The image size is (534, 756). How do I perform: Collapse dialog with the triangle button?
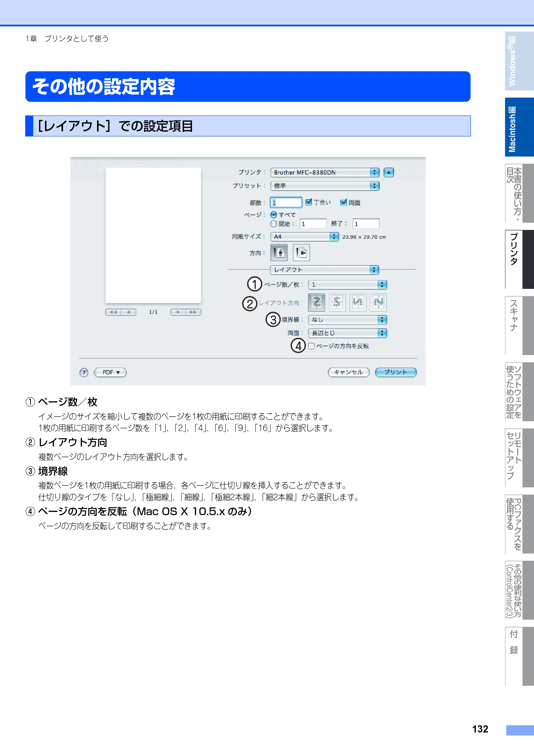[x=389, y=172]
